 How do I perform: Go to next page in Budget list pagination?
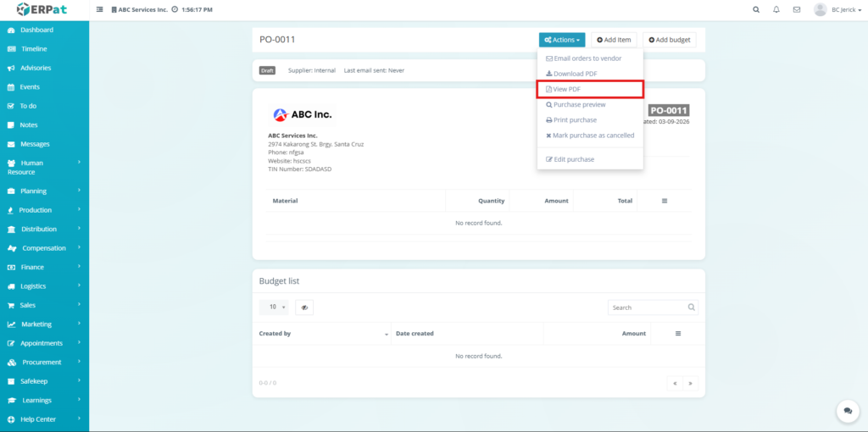[691, 383]
